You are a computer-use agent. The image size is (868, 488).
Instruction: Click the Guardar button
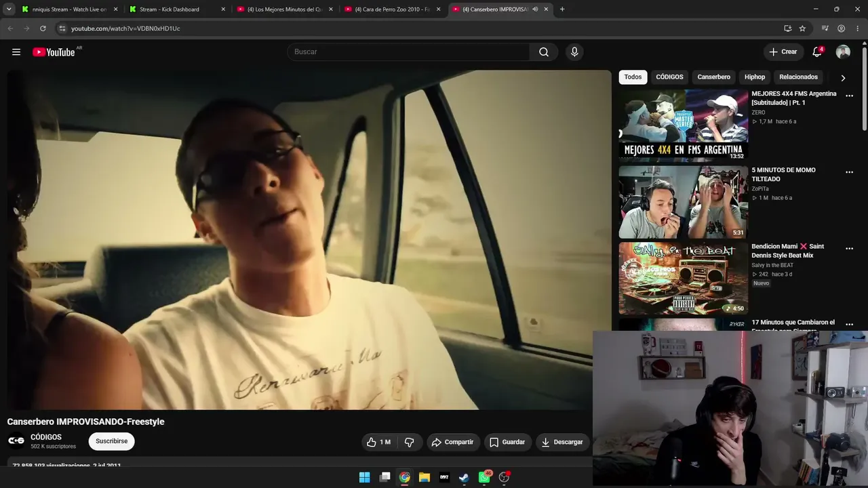[507, 442]
